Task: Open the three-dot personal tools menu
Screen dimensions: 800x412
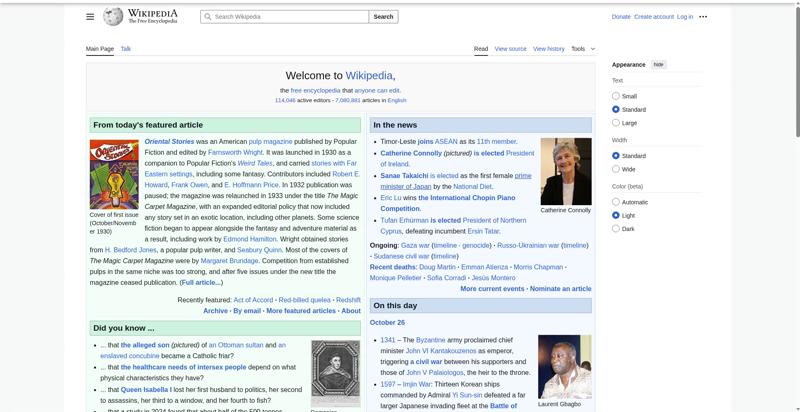Action: (x=703, y=17)
